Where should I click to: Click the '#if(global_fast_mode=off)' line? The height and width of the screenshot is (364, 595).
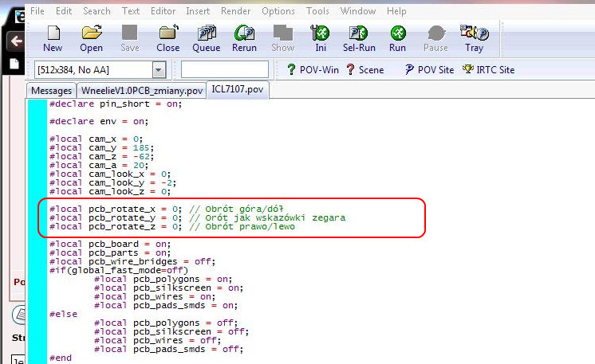119,270
